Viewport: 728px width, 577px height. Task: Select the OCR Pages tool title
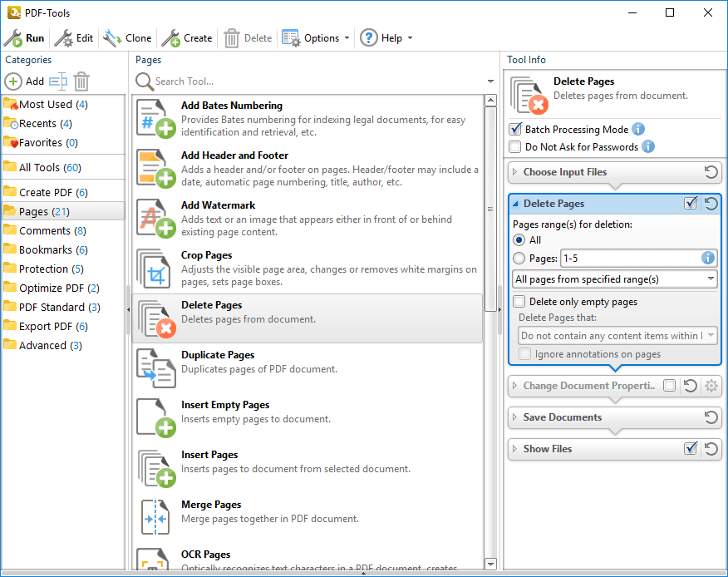click(x=205, y=555)
